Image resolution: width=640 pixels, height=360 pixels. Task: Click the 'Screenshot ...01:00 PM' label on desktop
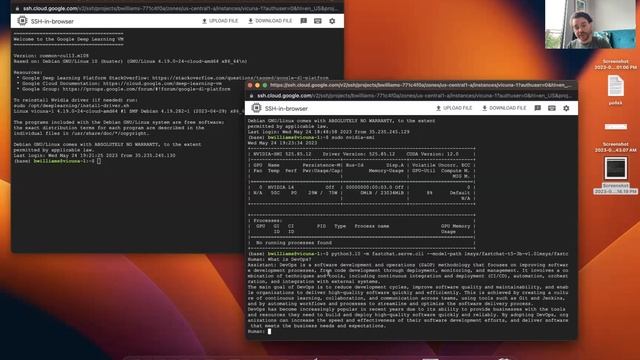pos(616,64)
